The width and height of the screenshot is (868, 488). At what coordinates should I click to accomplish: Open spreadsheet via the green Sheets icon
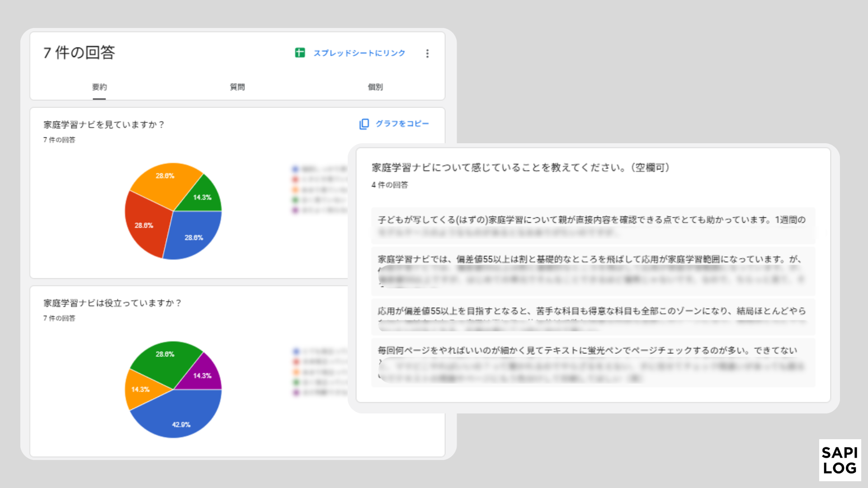pyautogui.click(x=299, y=53)
